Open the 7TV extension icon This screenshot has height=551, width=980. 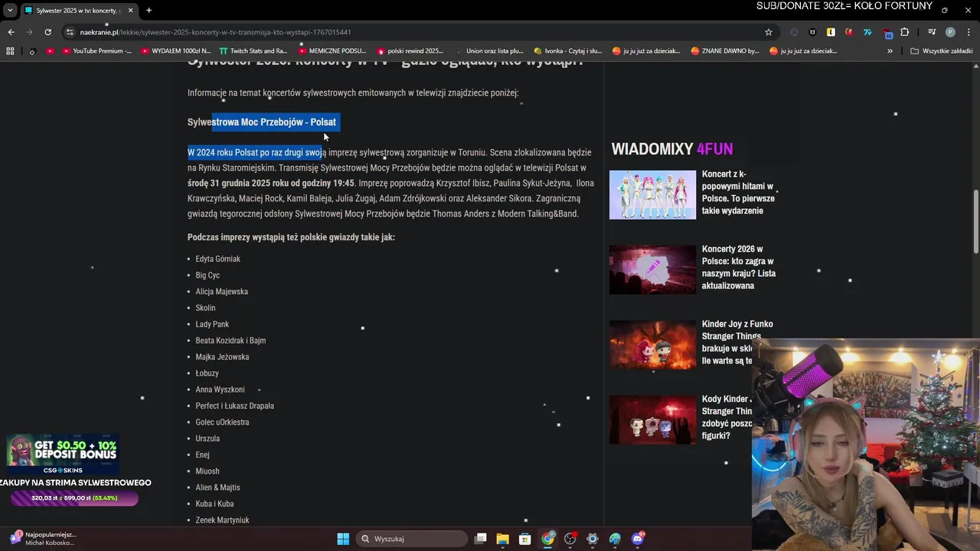pyautogui.click(x=867, y=32)
